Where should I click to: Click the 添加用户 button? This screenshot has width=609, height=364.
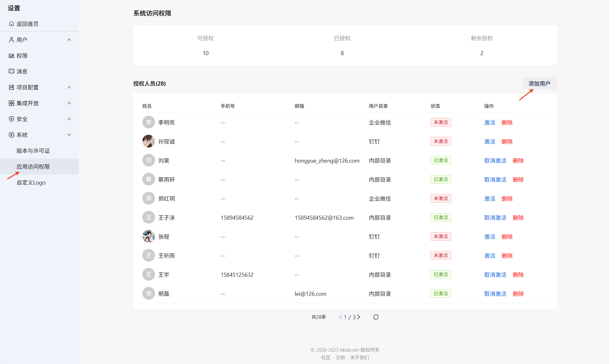[x=539, y=83]
